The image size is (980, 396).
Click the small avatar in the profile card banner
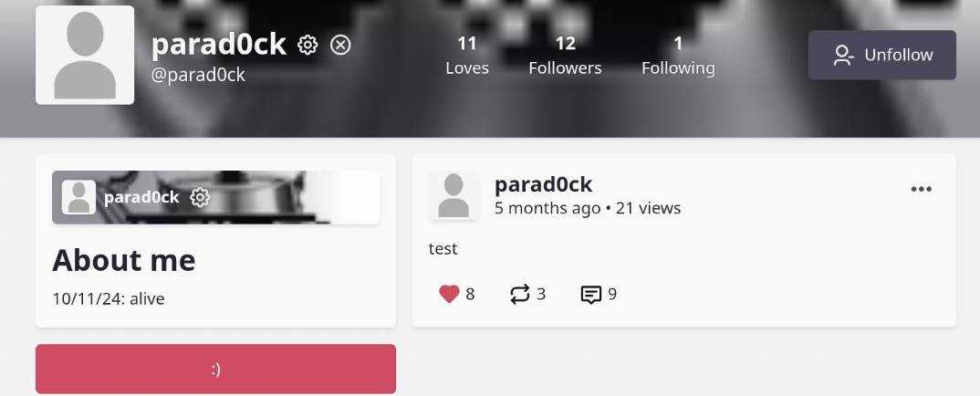point(78,197)
